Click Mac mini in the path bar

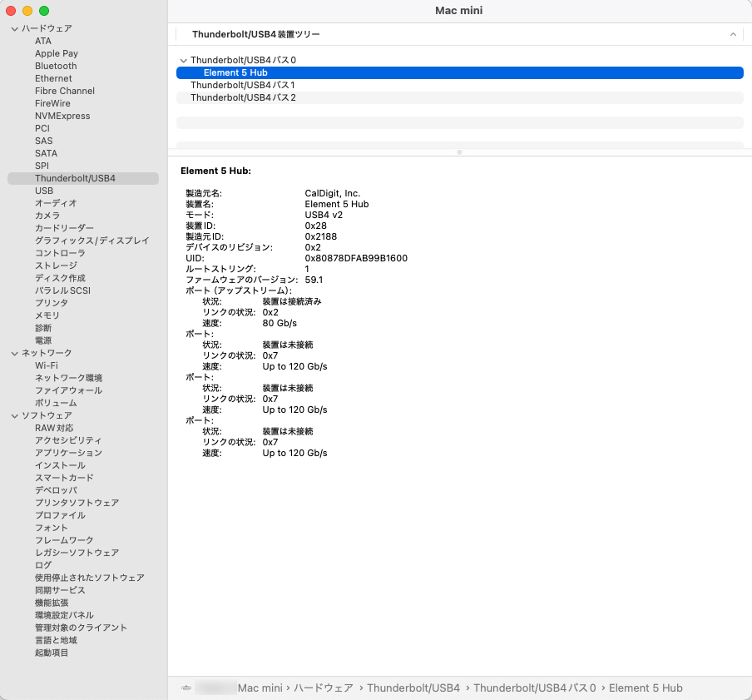pos(260,688)
